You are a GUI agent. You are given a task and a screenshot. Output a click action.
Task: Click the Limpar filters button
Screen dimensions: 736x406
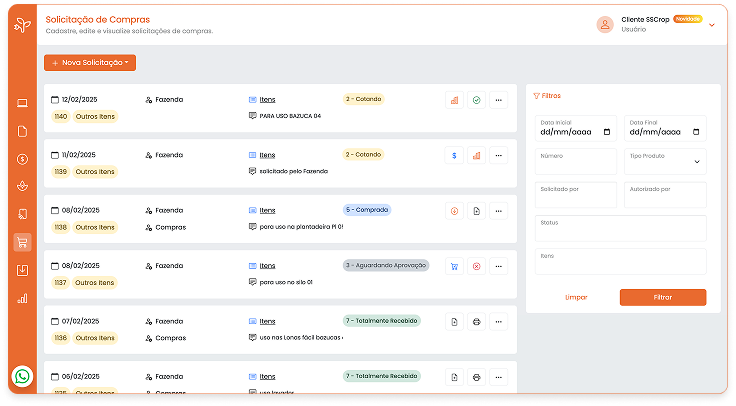[576, 297]
